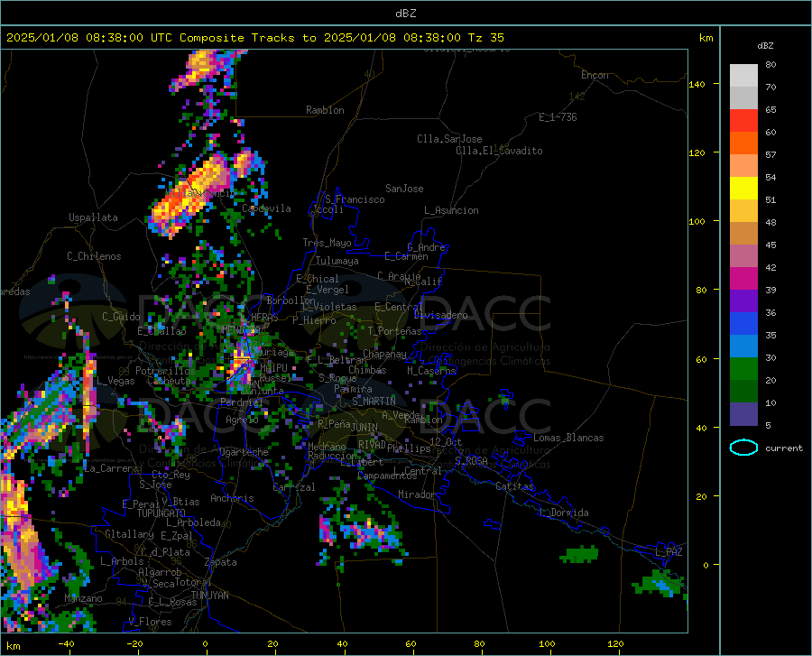The height and width of the screenshot is (656, 812).
Task: Click the 'Tulumaya' map label
Action: pyautogui.click(x=337, y=261)
